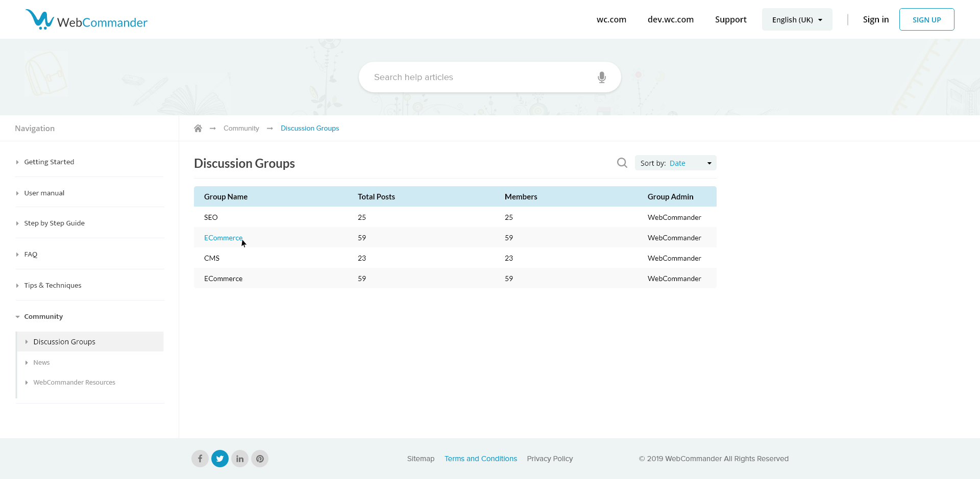980x479 pixels.
Task: Go to dev.wc.com in top menu
Action: [x=670, y=20]
